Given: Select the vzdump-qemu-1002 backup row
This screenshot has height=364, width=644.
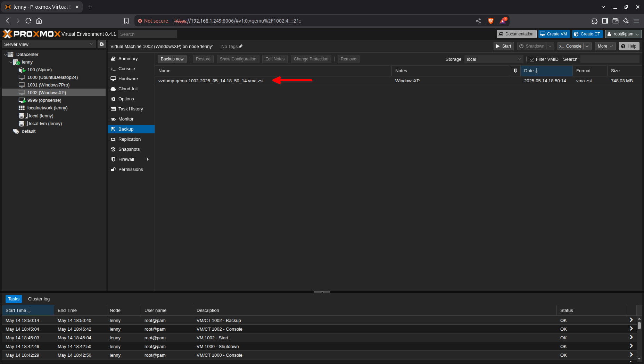Looking at the screenshot, I should (398, 81).
